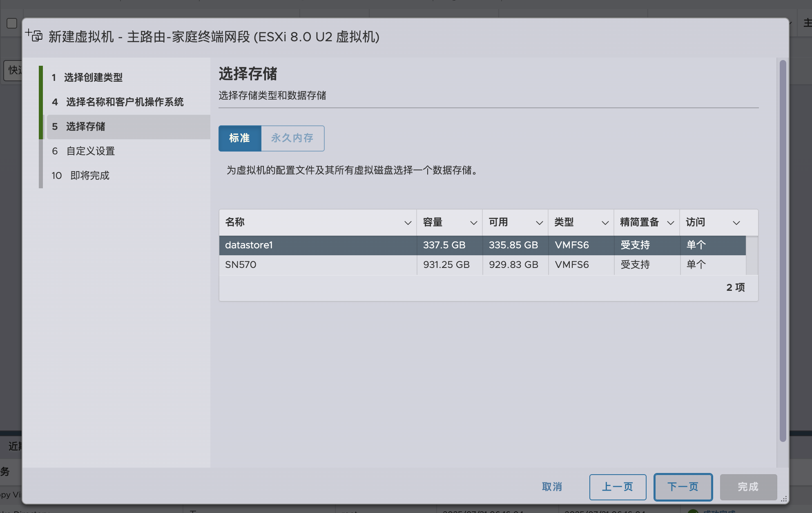Click the 2 项 item count footer
Image resolution: width=812 pixels, height=513 pixels.
tap(736, 288)
